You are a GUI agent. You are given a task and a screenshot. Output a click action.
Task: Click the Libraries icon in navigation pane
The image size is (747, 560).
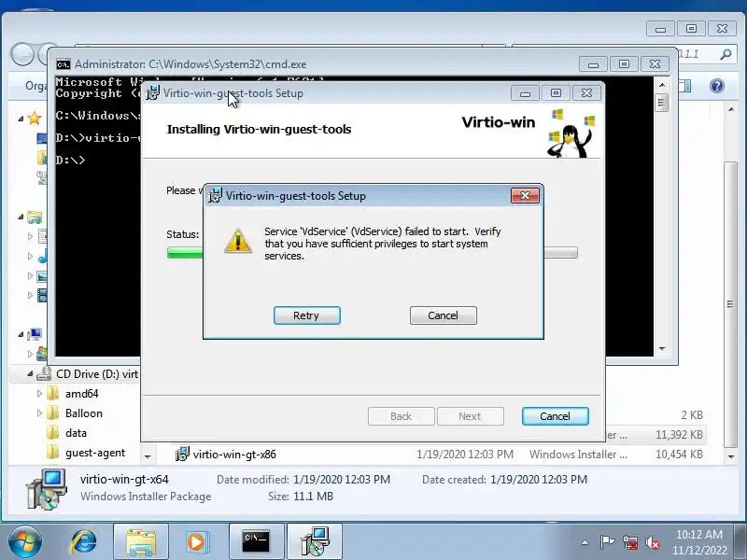tap(35, 217)
